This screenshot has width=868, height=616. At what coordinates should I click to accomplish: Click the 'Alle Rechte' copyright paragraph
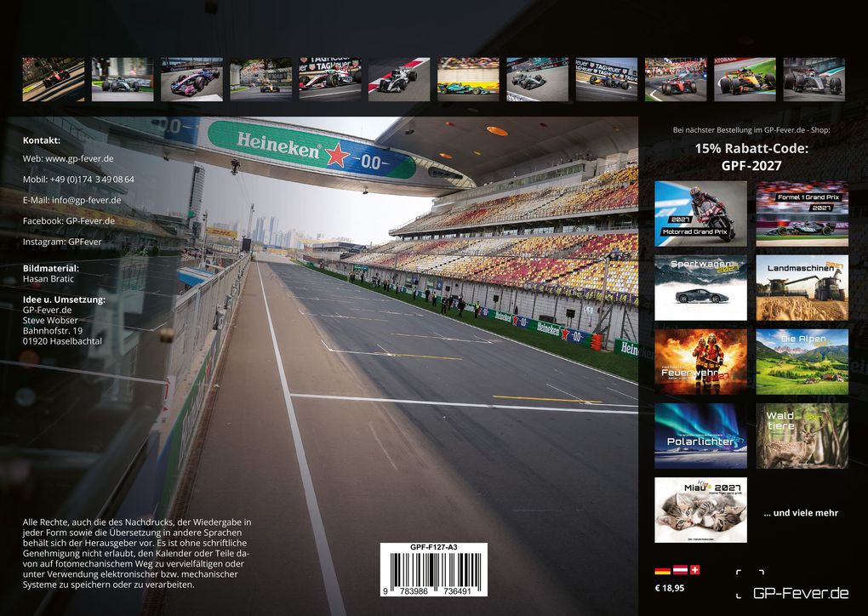pyautogui.click(x=137, y=553)
